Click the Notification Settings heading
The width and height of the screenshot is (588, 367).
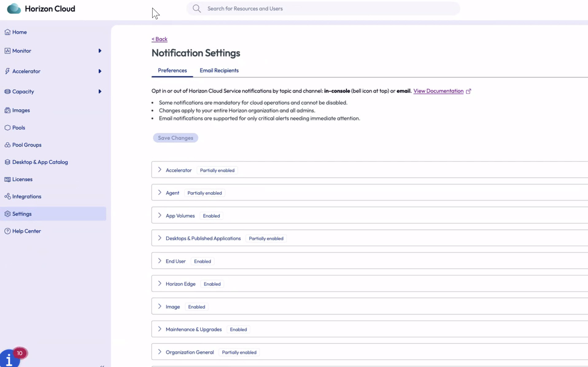coord(196,53)
